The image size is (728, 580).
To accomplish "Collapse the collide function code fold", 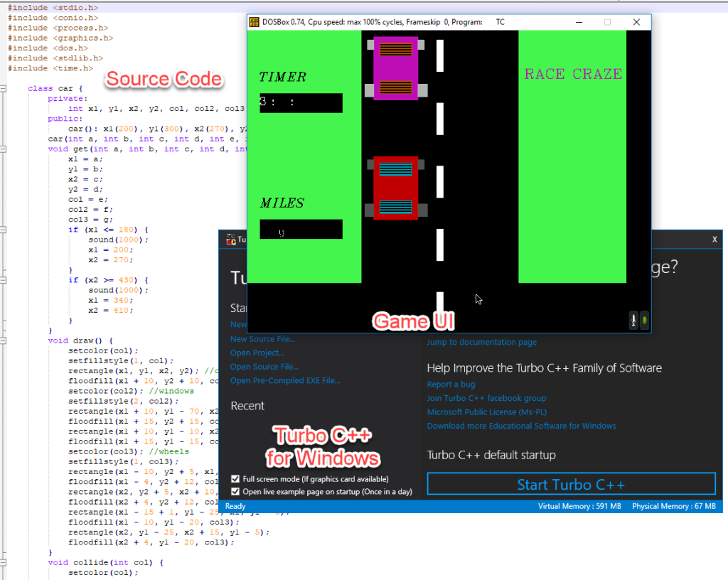I will [x=4, y=562].
